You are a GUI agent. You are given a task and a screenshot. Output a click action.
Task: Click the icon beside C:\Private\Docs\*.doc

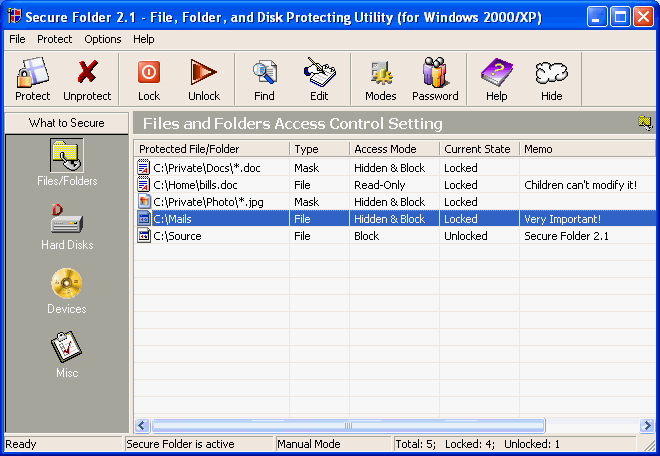[x=144, y=168]
